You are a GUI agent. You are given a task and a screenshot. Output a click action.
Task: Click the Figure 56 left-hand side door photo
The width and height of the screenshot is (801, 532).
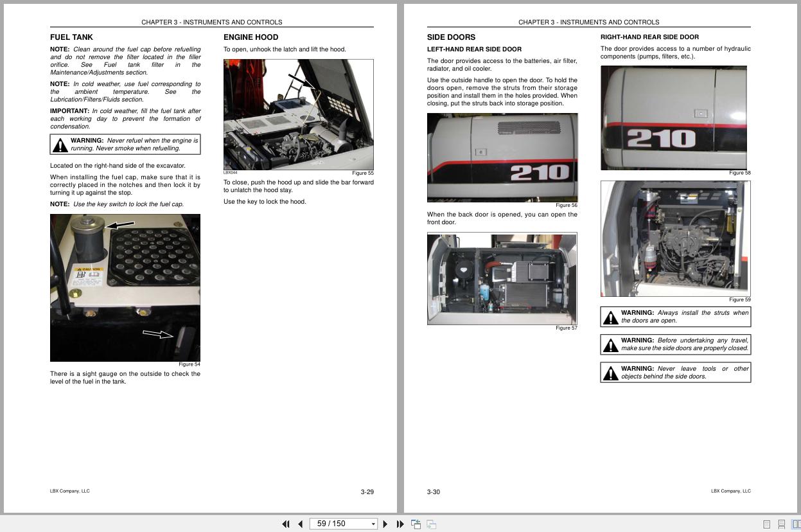(x=502, y=157)
